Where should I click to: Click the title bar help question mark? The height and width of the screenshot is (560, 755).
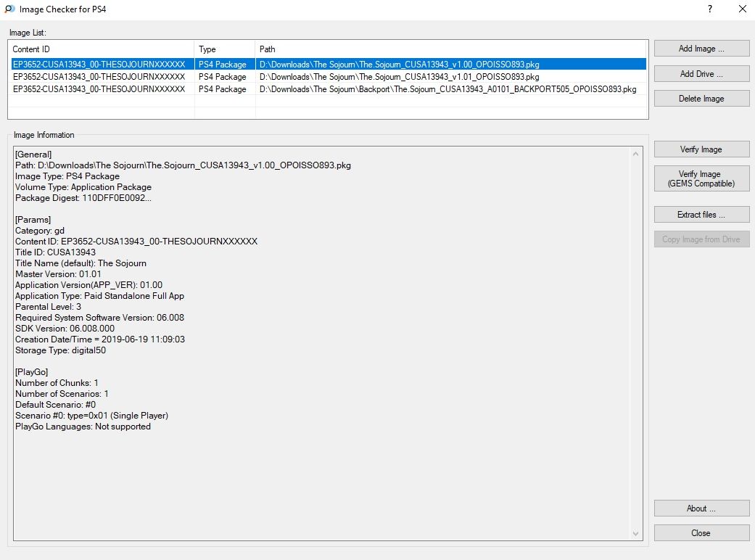709,9
